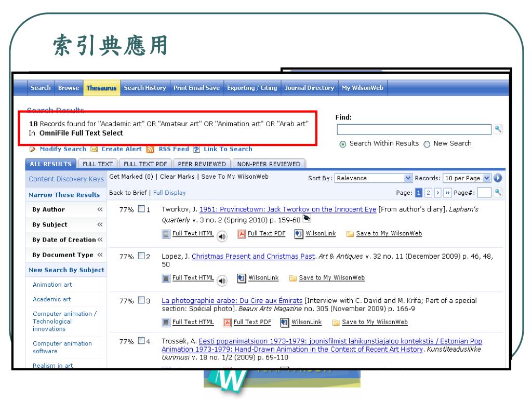Viewport: 532px width, 399px height.
Task: Click Save folder icon for Tworkov record
Action: click(x=350, y=234)
